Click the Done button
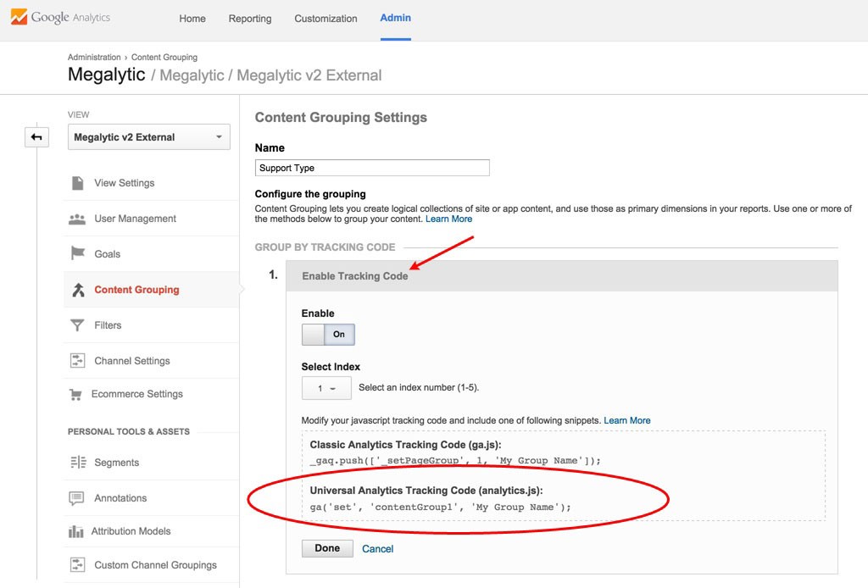The image size is (868, 588). click(327, 548)
